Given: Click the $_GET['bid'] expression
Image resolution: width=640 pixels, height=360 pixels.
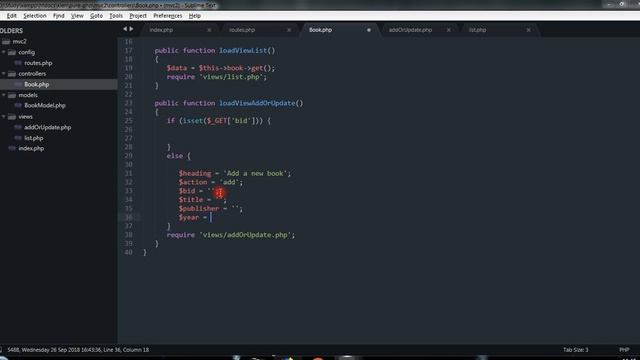Looking at the screenshot, I should 231,121.
